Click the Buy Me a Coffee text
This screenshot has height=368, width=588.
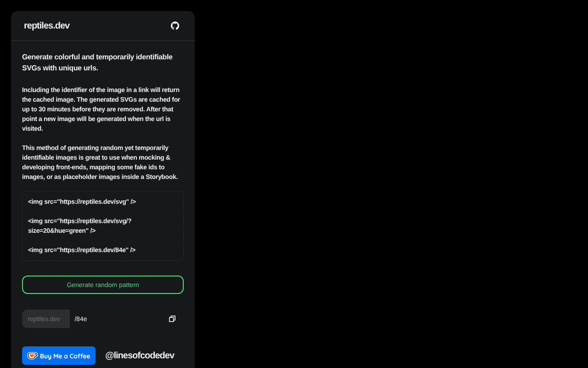click(x=65, y=356)
